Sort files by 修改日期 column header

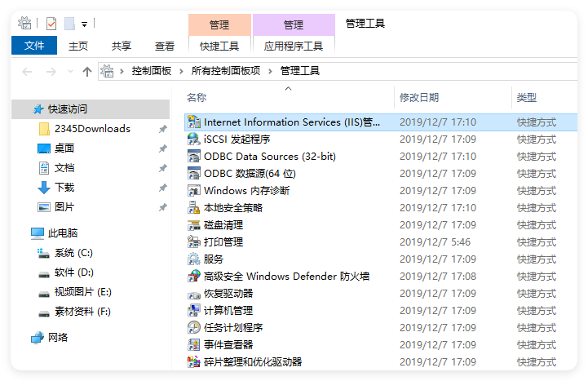419,98
